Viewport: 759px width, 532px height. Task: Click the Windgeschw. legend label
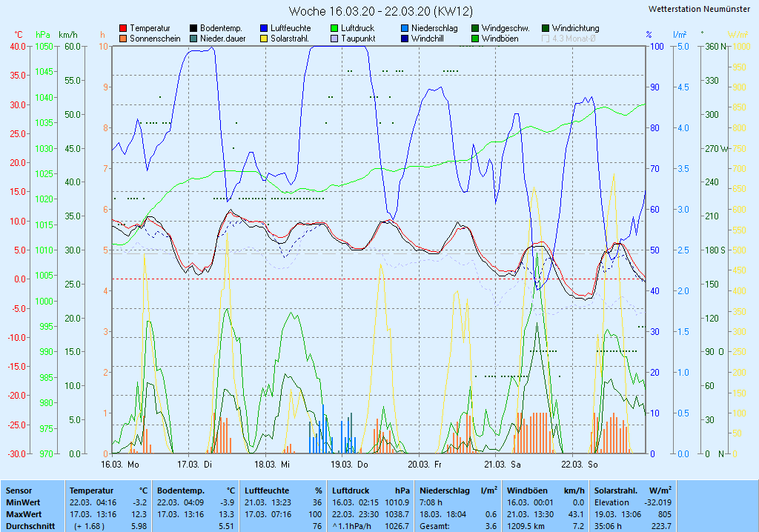click(x=506, y=29)
